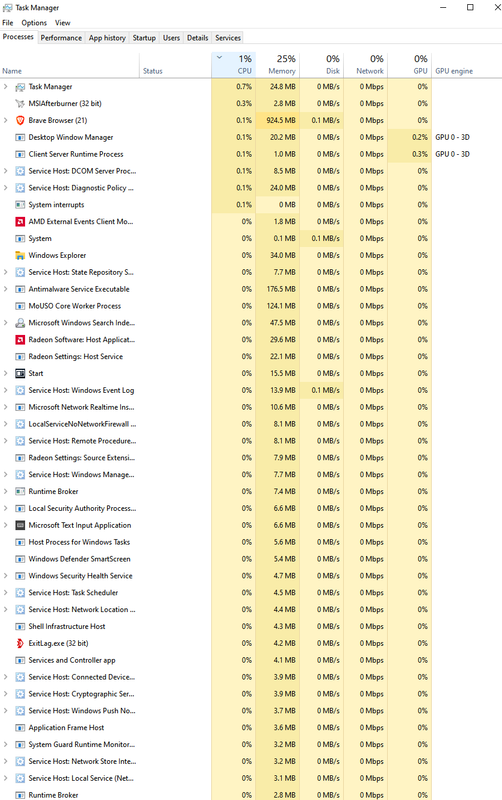
Task: Click the Windows Defender SmartScreen icon
Action: click(20, 559)
